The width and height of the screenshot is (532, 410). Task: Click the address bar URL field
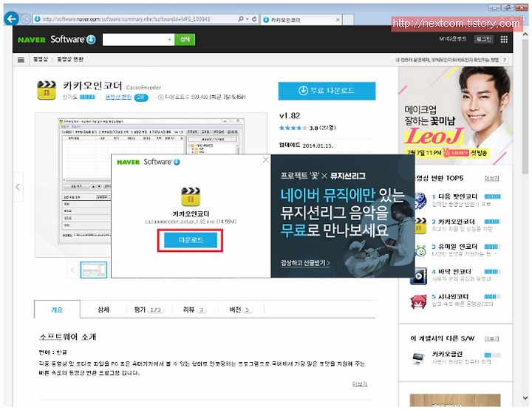(x=136, y=19)
